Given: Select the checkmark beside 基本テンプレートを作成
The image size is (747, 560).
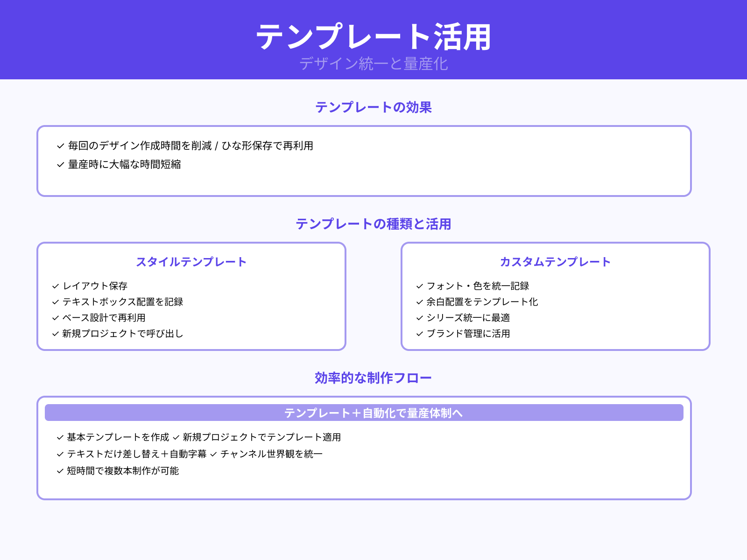Looking at the screenshot, I should pos(59,438).
